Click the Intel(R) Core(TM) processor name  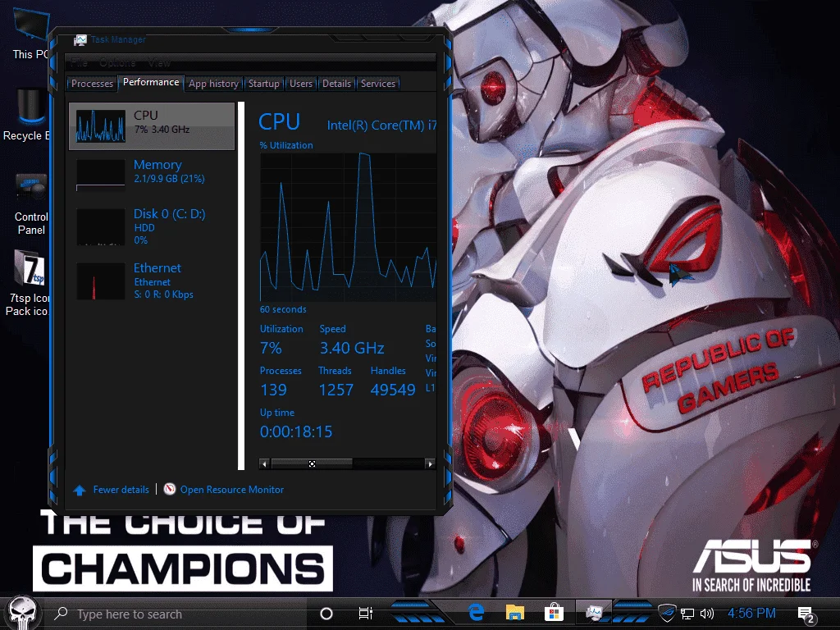tap(381, 126)
